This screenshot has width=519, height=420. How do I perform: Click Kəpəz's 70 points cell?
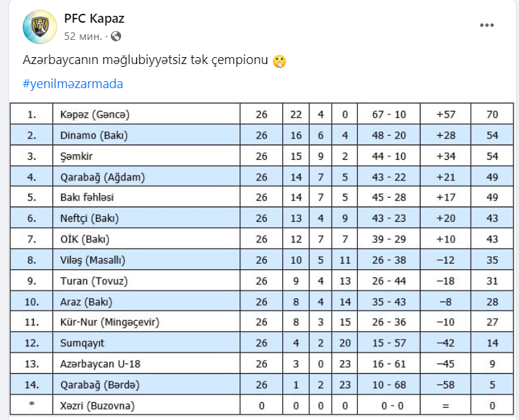pos(491,115)
